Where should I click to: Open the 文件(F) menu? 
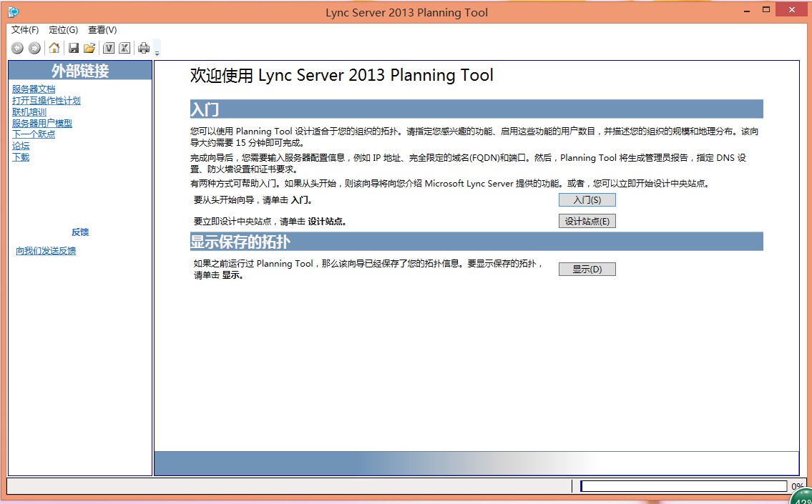coord(25,30)
